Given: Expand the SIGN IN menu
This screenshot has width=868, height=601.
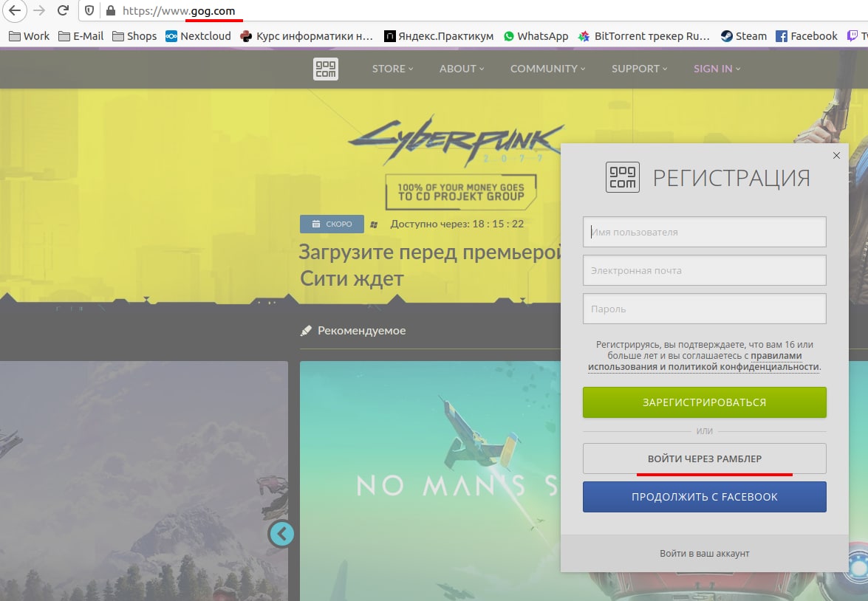Looking at the screenshot, I should click(x=717, y=69).
